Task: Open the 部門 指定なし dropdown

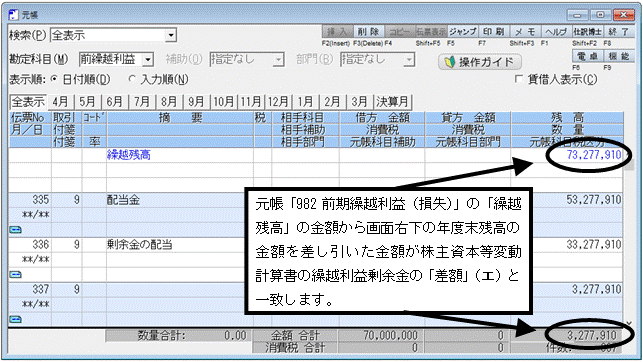Action: tap(408, 60)
